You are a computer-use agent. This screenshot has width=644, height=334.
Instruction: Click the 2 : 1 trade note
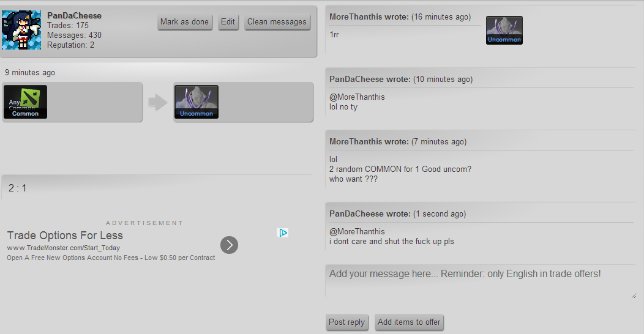(x=17, y=188)
